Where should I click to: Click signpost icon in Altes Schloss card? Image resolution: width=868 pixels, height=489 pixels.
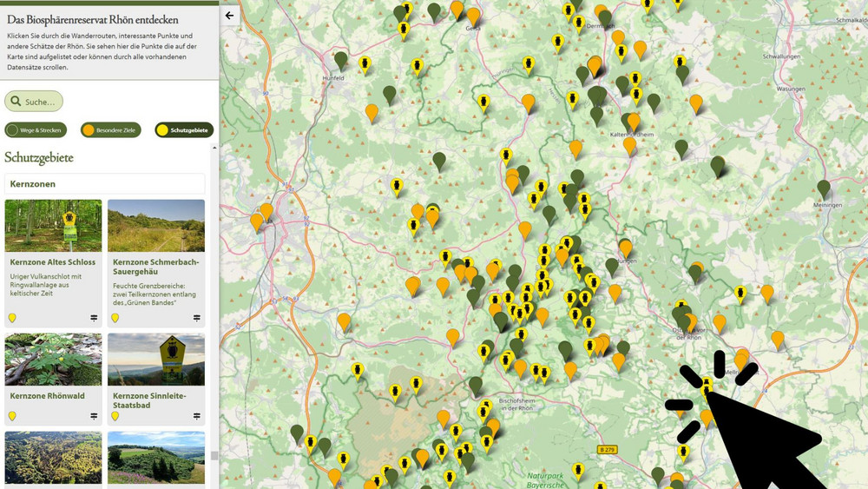94,318
